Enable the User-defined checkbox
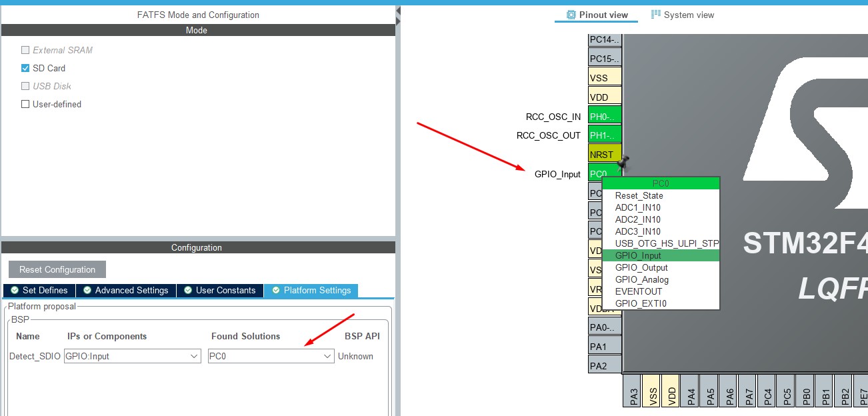Image resolution: width=868 pixels, height=416 pixels. click(x=25, y=104)
